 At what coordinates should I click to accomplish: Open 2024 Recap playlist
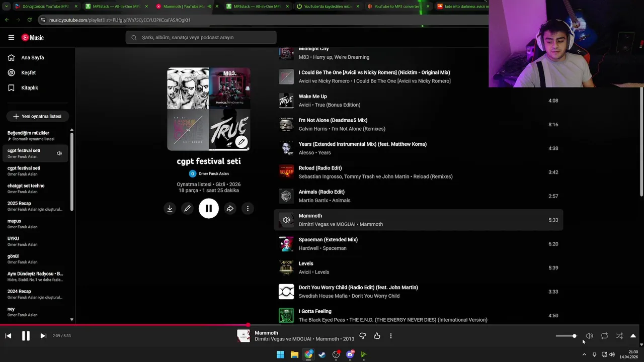(36, 294)
